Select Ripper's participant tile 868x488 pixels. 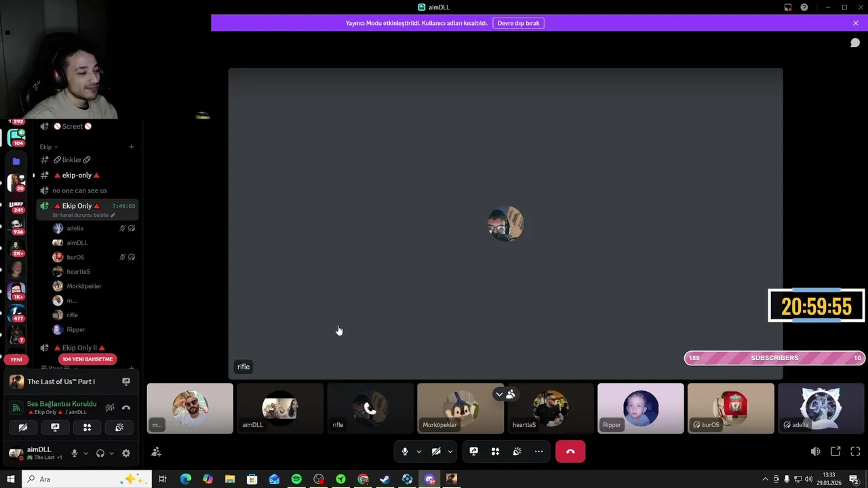pos(641,408)
